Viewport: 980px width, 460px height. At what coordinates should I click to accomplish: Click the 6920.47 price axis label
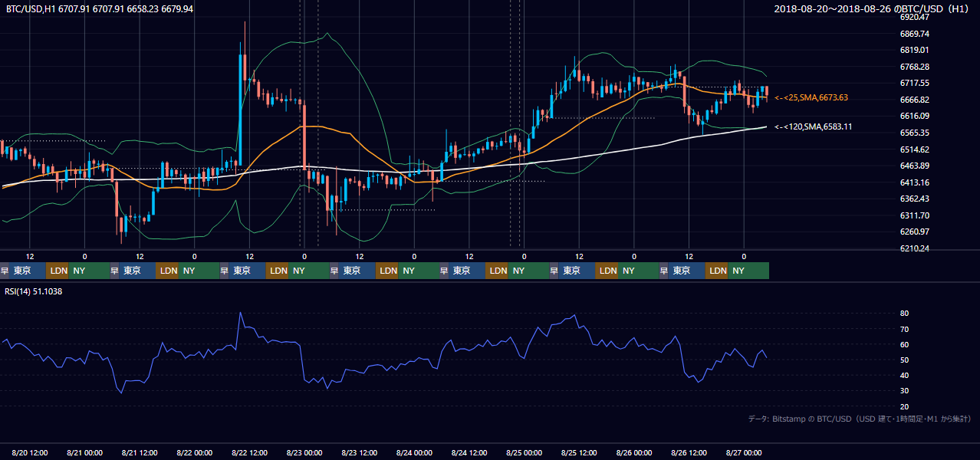tap(915, 17)
